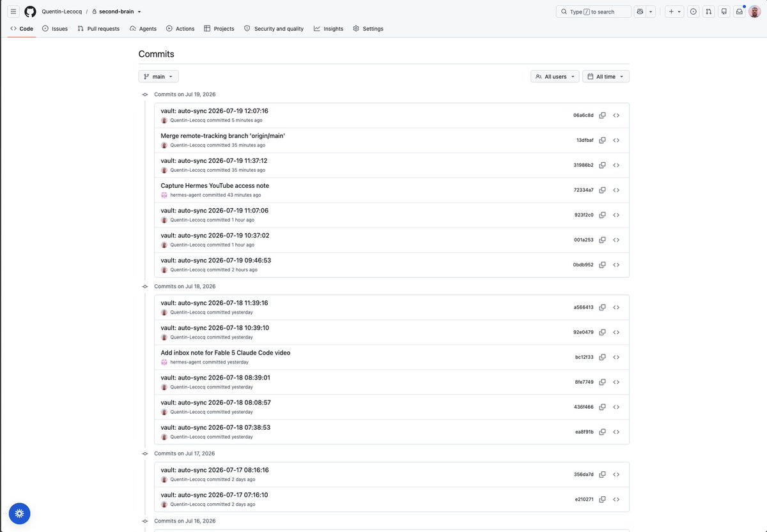Browse repository at commit 06a6c8d

(x=616, y=116)
